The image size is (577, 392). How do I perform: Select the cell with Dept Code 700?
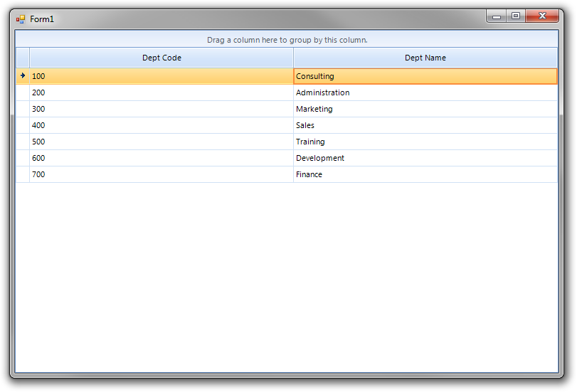point(162,174)
